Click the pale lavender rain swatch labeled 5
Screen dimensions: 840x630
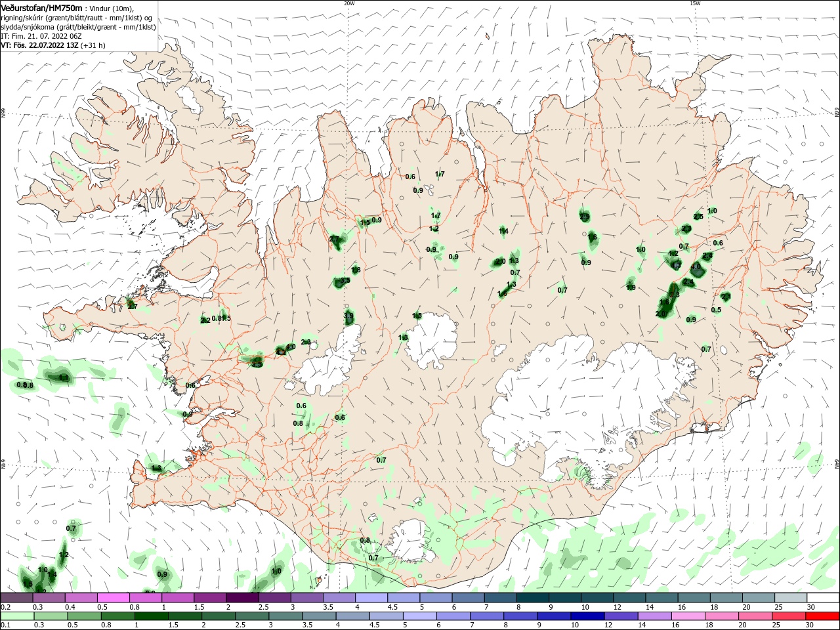(x=419, y=616)
